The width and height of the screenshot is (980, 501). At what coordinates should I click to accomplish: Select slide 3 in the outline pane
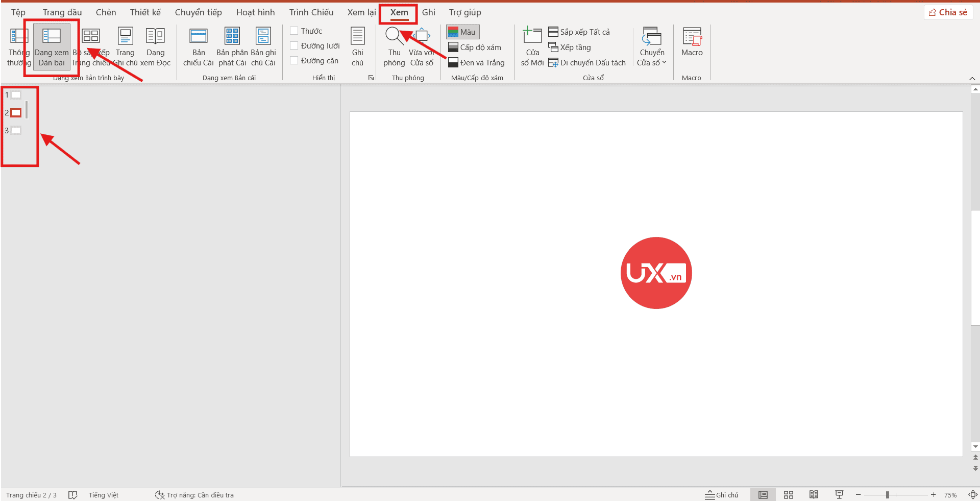click(16, 130)
